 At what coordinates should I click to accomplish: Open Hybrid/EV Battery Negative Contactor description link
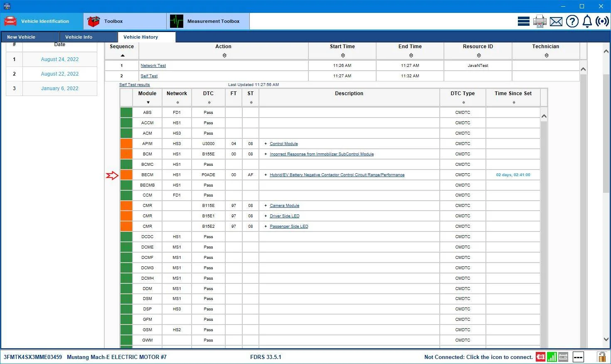pos(337,175)
